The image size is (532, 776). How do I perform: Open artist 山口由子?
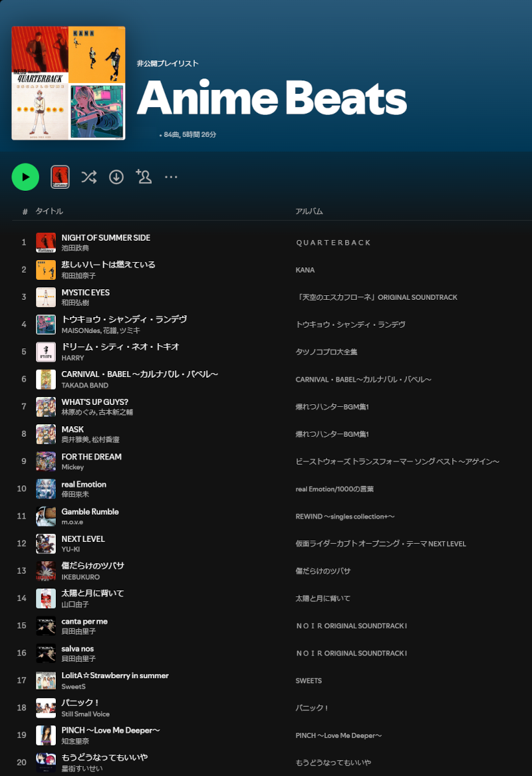pos(75,604)
